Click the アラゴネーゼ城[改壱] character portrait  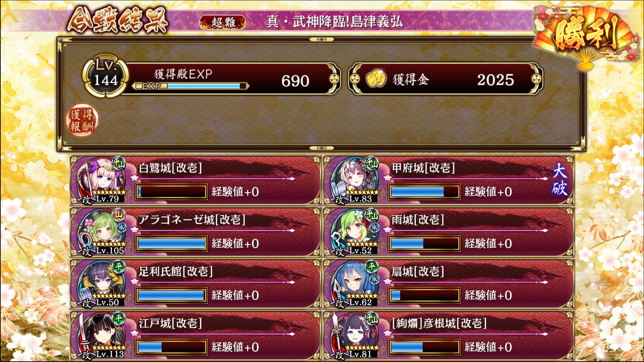point(101,232)
